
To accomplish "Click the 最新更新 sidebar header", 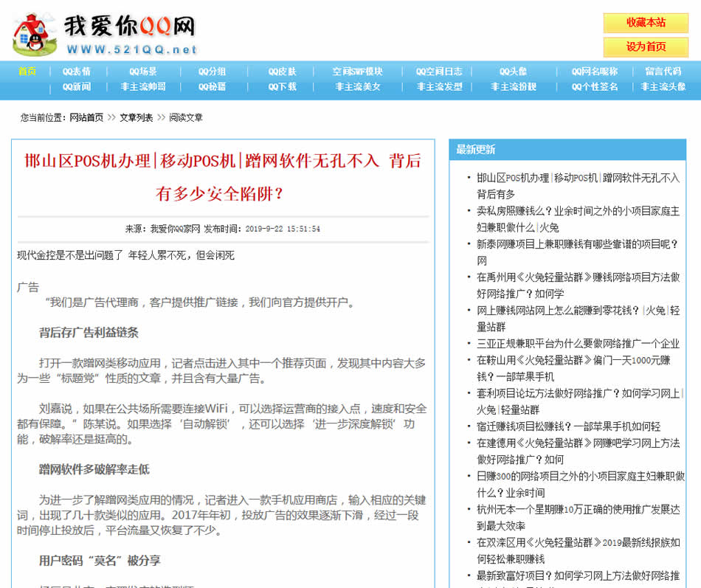I will pyautogui.click(x=476, y=149).
